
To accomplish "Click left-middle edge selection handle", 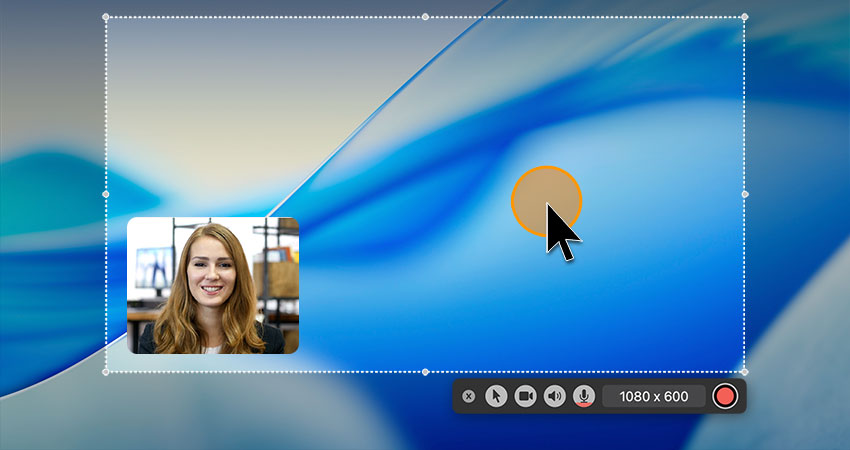I will [x=106, y=194].
